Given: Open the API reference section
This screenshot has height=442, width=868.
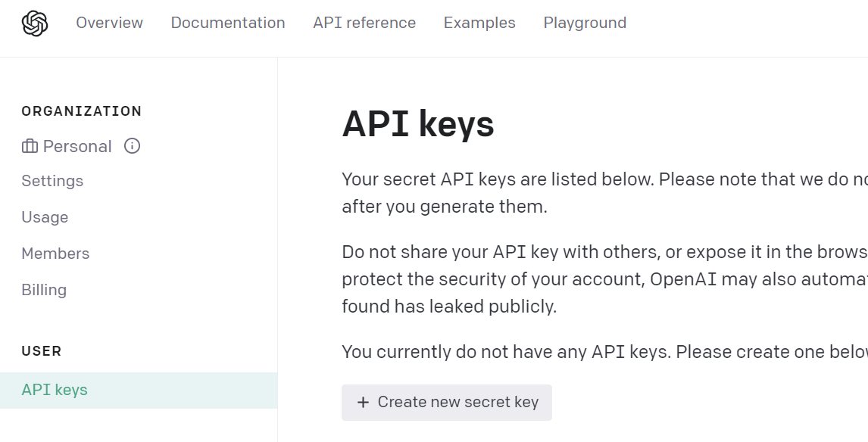Looking at the screenshot, I should click(x=364, y=23).
